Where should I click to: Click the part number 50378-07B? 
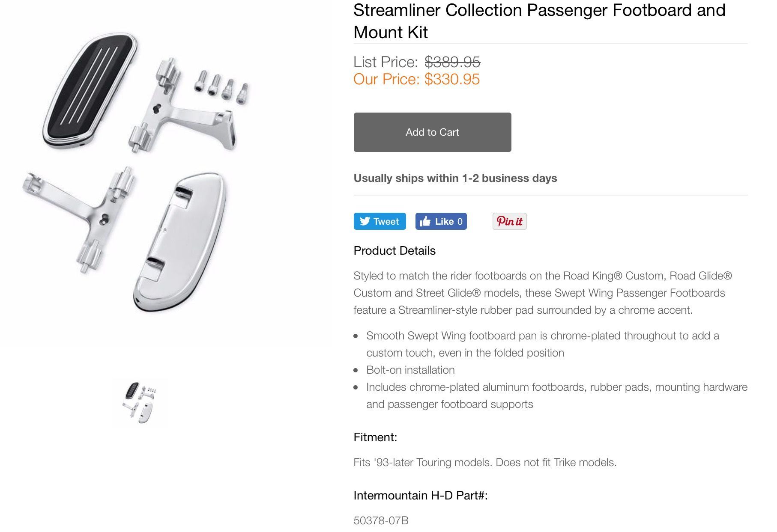click(x=381, y=520)
